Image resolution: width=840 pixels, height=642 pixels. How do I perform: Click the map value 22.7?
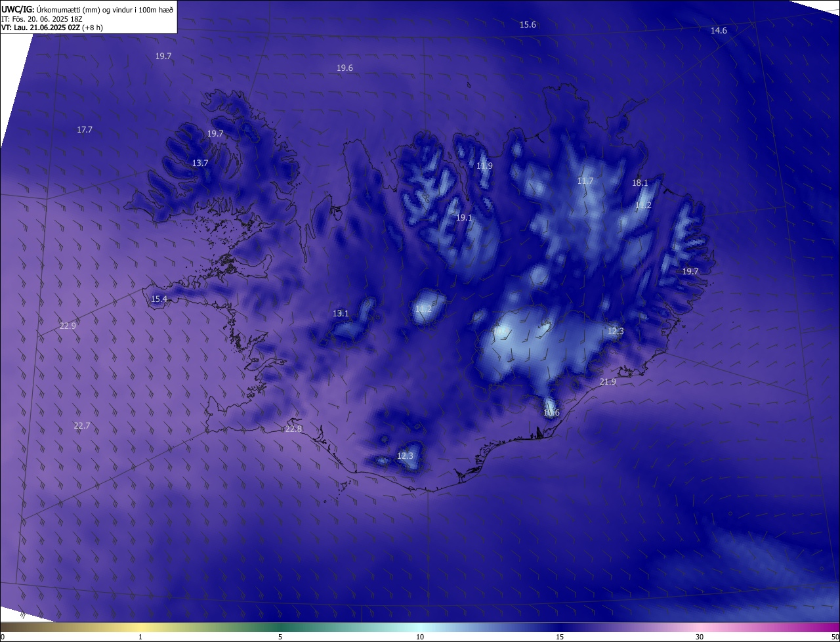pos(81,426)
